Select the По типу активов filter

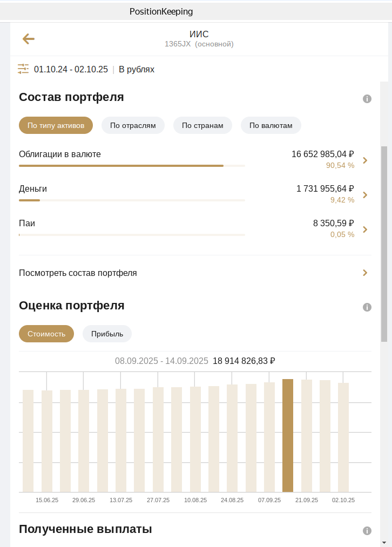[x=56, y=125]
